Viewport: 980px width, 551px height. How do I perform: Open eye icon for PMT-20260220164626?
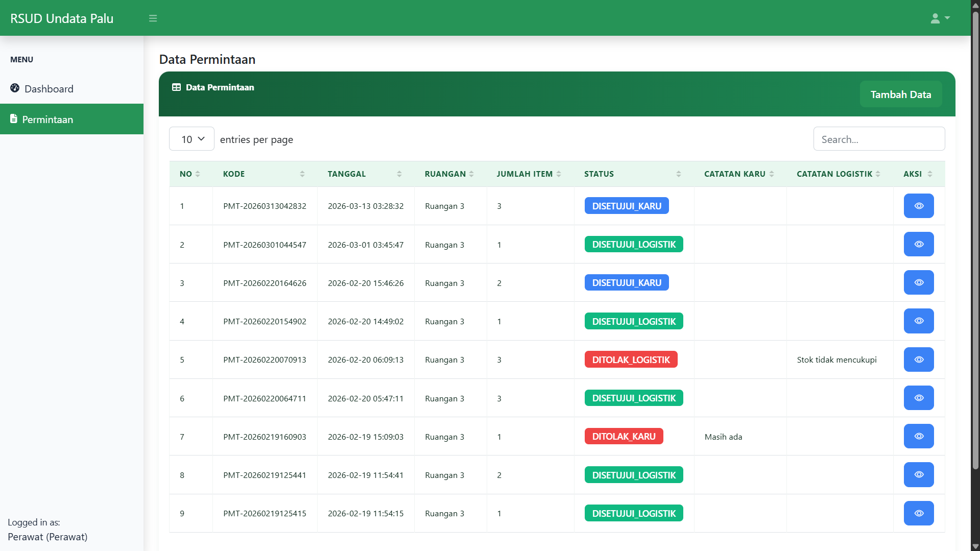[918, 282]
